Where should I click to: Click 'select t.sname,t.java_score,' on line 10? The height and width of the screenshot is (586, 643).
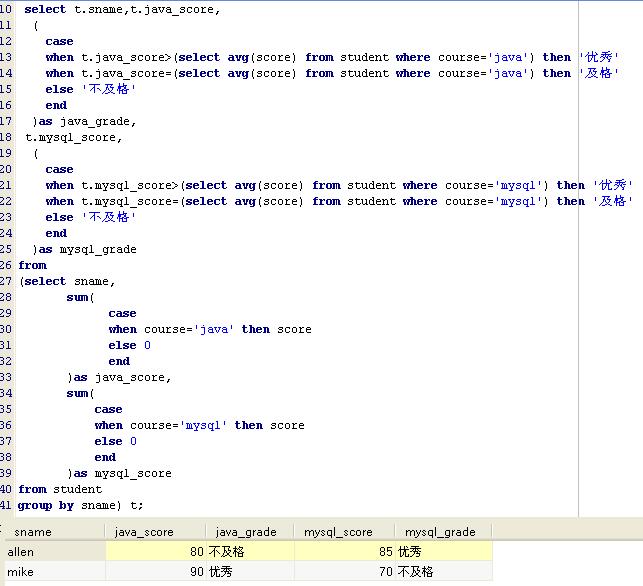click(x=122, y=9)
